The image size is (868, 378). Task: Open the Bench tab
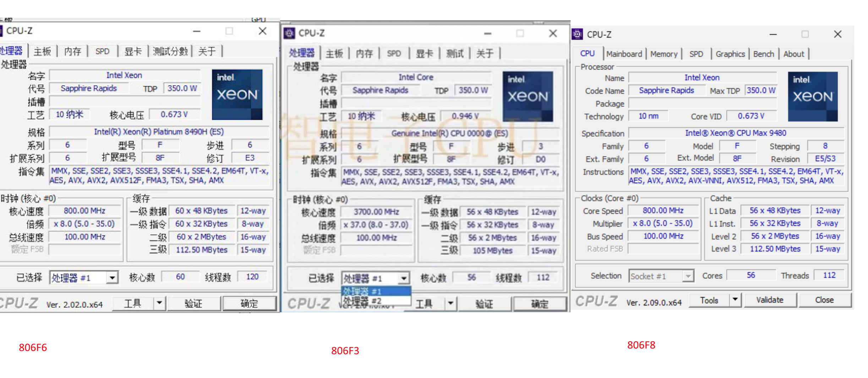pyautogui.click(x=764, y=54)
